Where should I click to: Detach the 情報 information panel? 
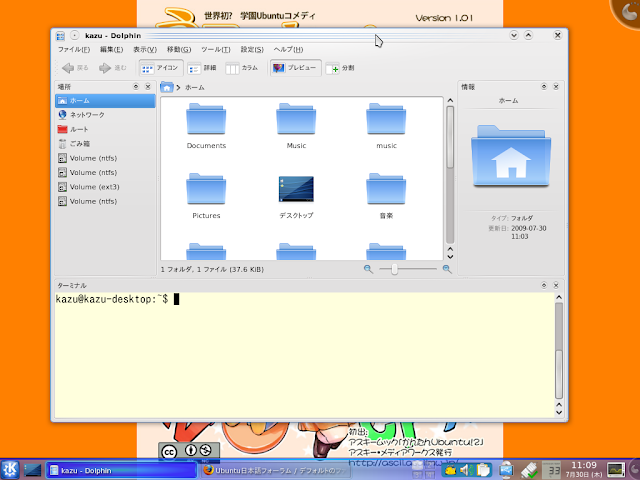[544, 87]
